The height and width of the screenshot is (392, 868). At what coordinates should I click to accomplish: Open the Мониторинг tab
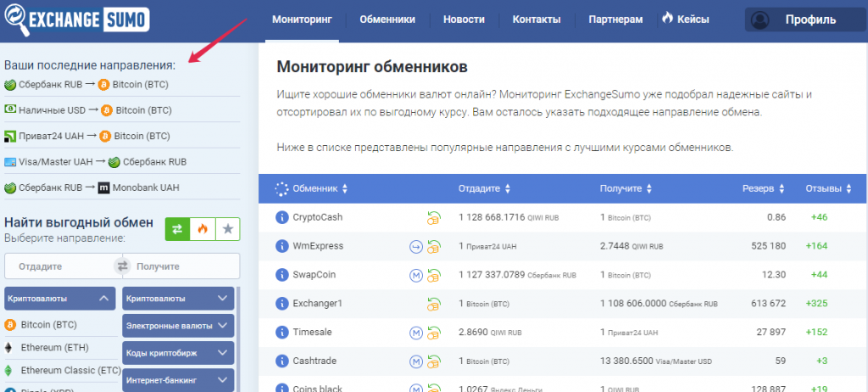pyautogui.click(x=302, y=20)
